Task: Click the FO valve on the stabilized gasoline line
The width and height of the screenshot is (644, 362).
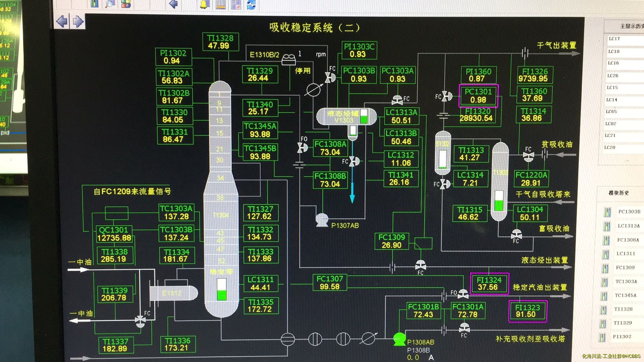Action: pyautogui.click(x=463, y=293)
